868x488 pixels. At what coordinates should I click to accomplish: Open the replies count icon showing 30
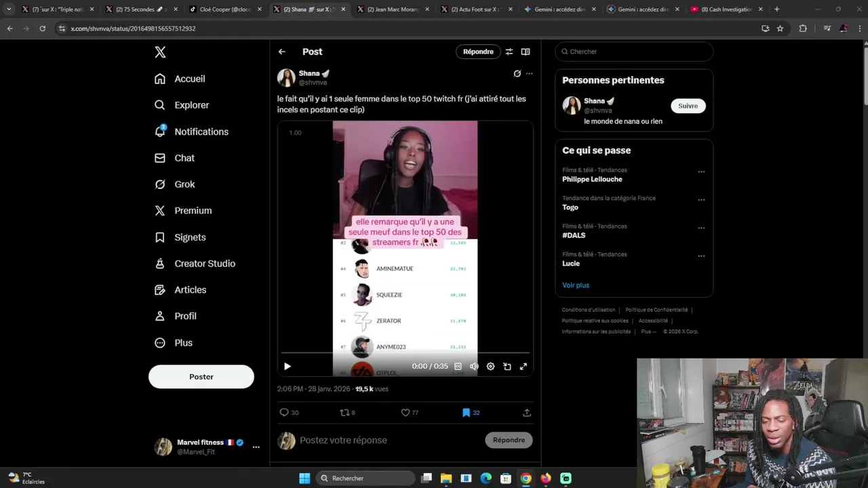(x=289, y=412)
